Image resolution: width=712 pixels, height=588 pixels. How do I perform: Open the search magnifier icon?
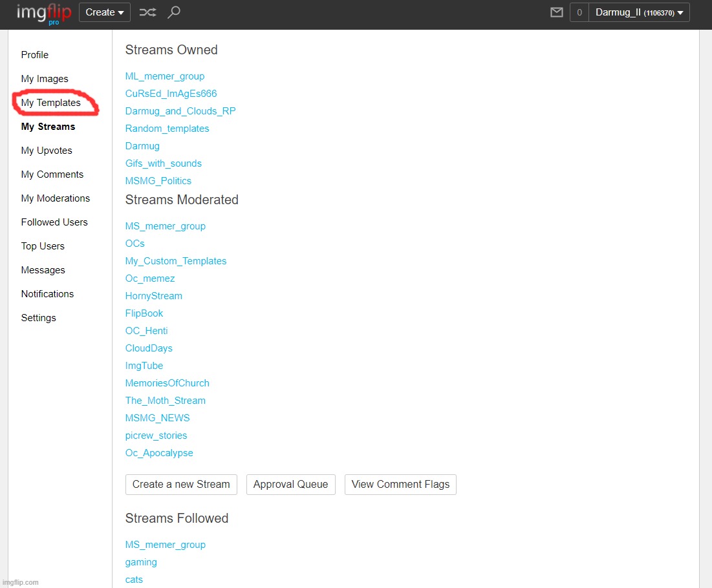[173, 12]
